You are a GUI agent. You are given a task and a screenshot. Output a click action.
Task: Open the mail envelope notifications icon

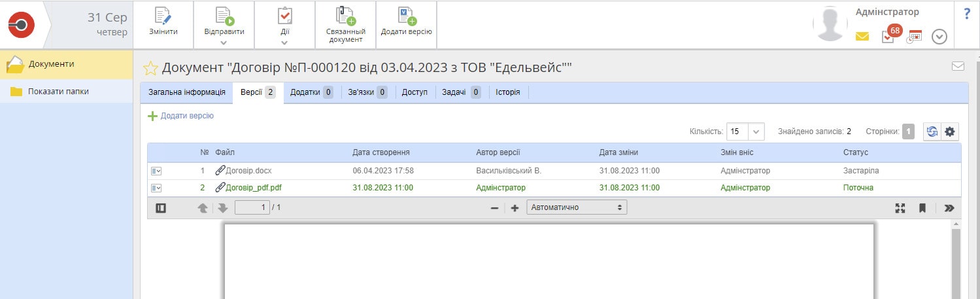862,37
